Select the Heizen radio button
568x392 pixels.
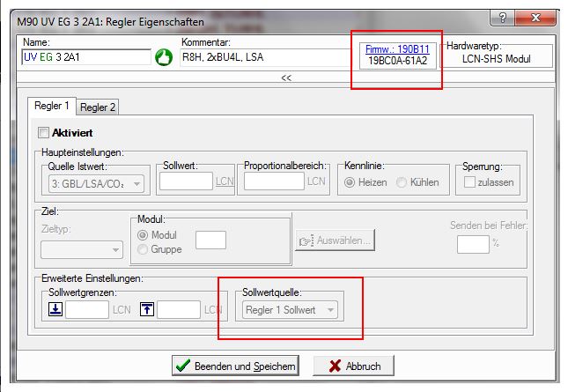click(x=350, y=182)
